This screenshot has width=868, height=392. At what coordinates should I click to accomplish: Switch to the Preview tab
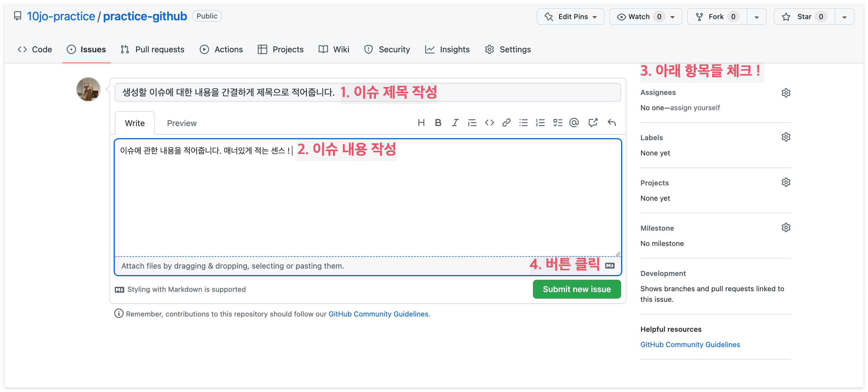point(182,123)
